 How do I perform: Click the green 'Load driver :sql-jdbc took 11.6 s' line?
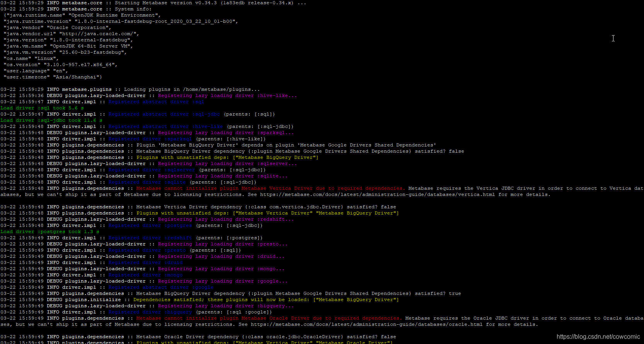click(x=51, y=120)
